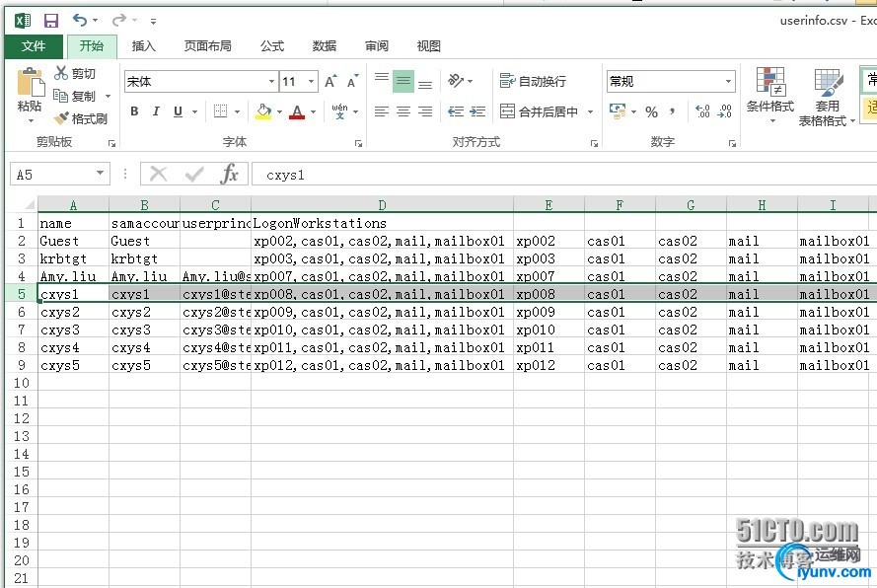The width and height of the screenshot is (877, 588).
Task: Apply comma style format
Action: point(672,111)
